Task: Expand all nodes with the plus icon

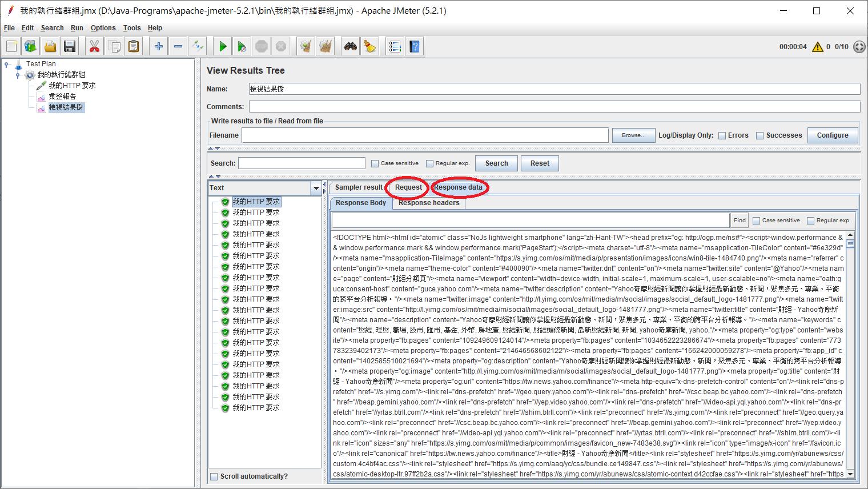Action: point(159,46)
